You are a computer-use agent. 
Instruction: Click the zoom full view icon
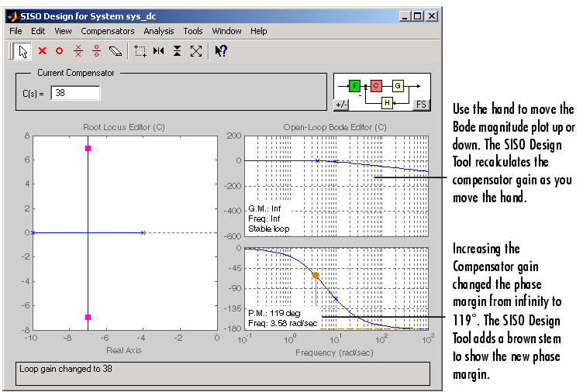(x=196, y=51)
